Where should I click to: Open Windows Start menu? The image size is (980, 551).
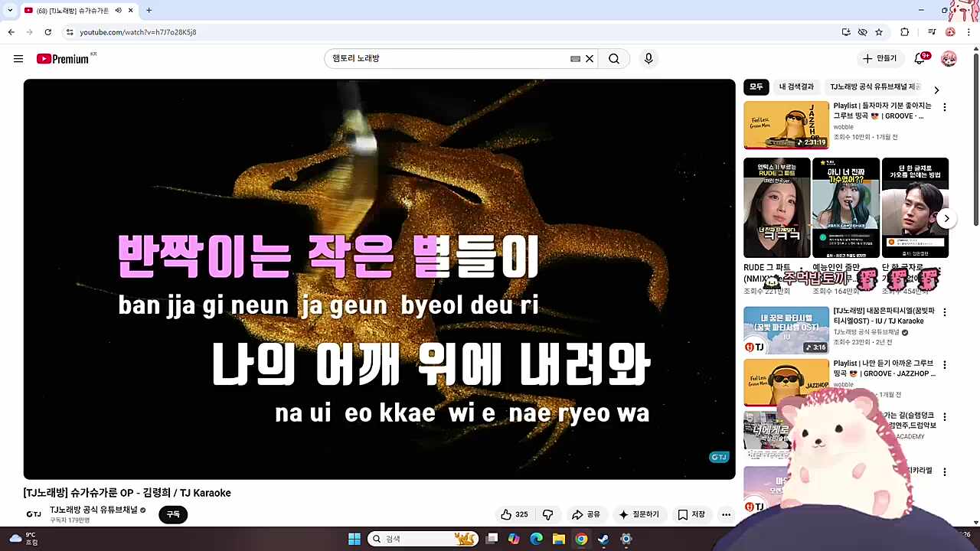[354, 539]
